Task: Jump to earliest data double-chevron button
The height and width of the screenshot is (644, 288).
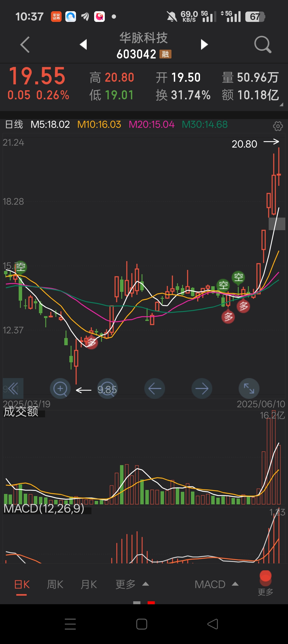Action: point(13,388)
